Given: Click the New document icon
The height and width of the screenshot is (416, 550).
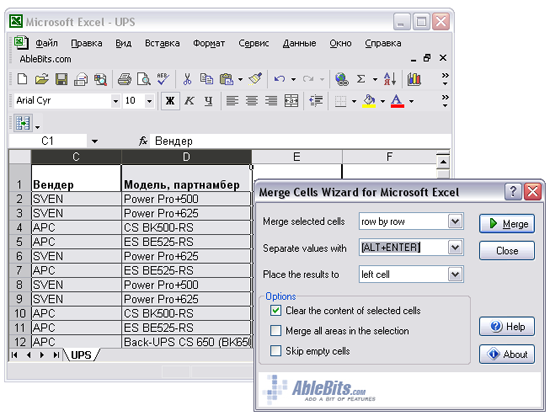Looking at the screenshot, I should (x=22, y=79).
